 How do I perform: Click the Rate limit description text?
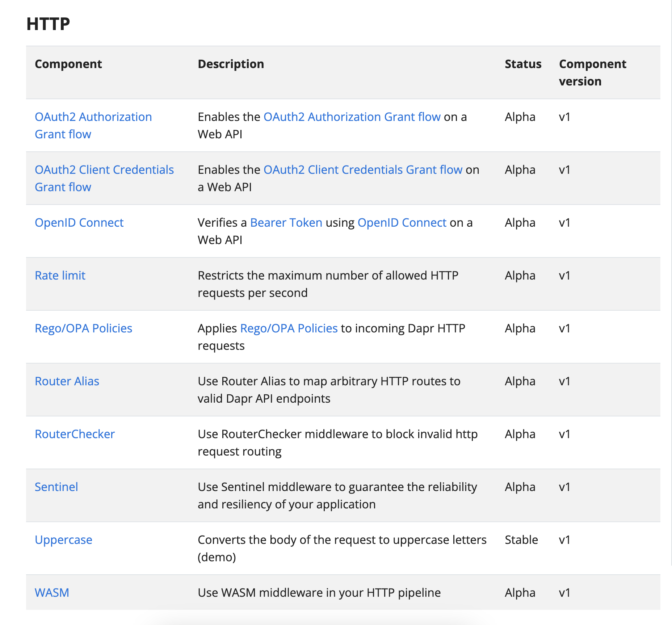pos(328,284)
